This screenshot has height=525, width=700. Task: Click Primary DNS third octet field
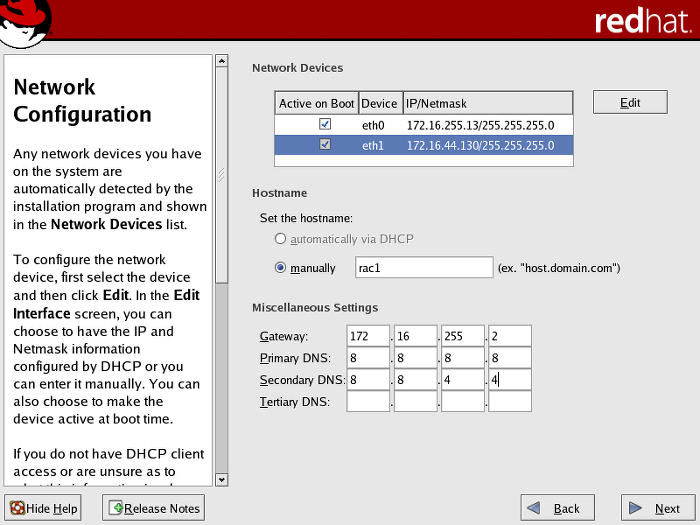pyautogui.click(x=463, y=358)
